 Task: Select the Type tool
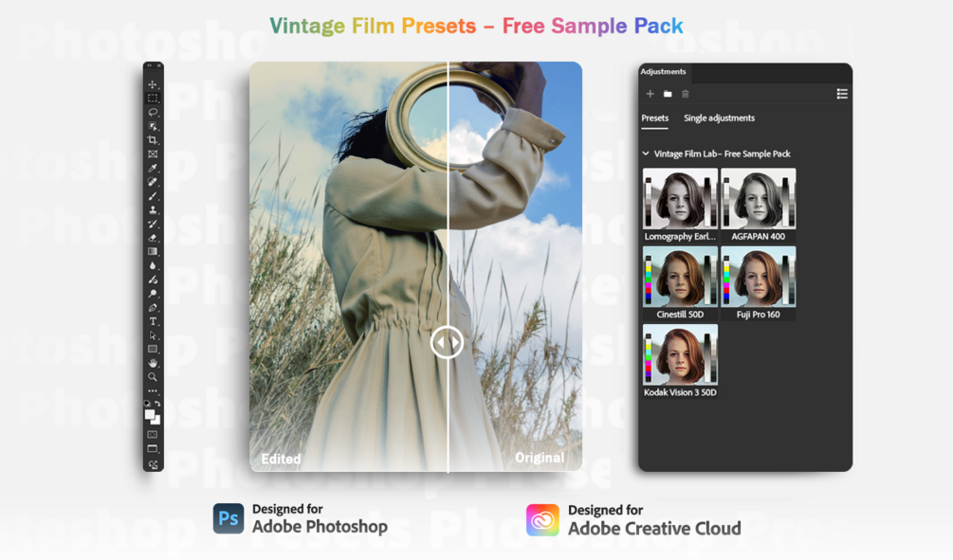(x=153, y=321)
